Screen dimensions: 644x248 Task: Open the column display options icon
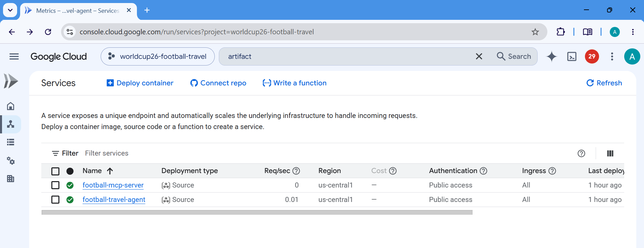(610, 154)
